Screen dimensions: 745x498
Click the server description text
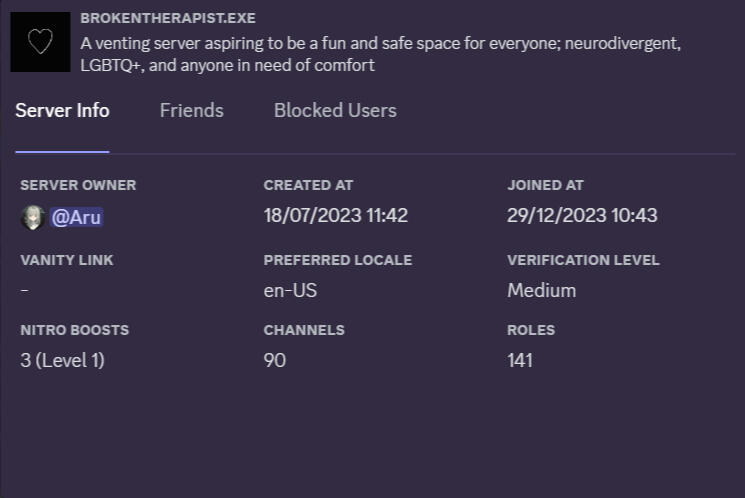point(380,54)
